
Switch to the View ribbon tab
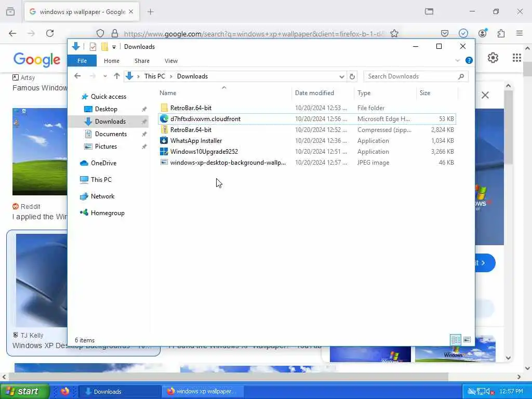[171, 61]
